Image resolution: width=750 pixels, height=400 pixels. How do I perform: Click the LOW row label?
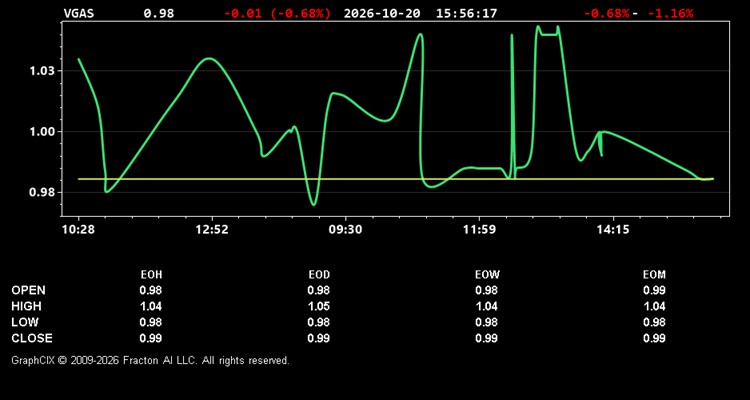pyautogui.click(x=25, y=322)
